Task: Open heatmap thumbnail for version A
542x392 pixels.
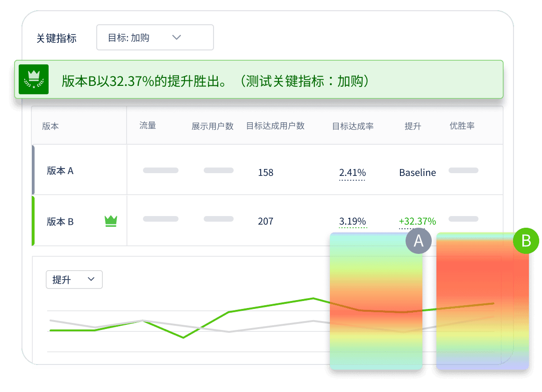Action: click(376, 301)
